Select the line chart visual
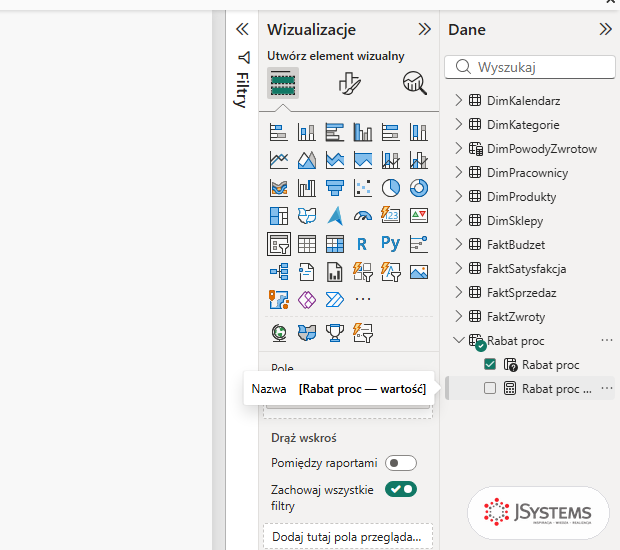620x550 pixels. [279, 160]
